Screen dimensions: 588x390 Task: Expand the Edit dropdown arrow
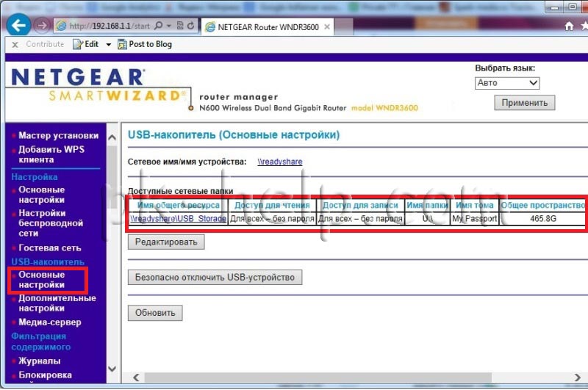108,45
